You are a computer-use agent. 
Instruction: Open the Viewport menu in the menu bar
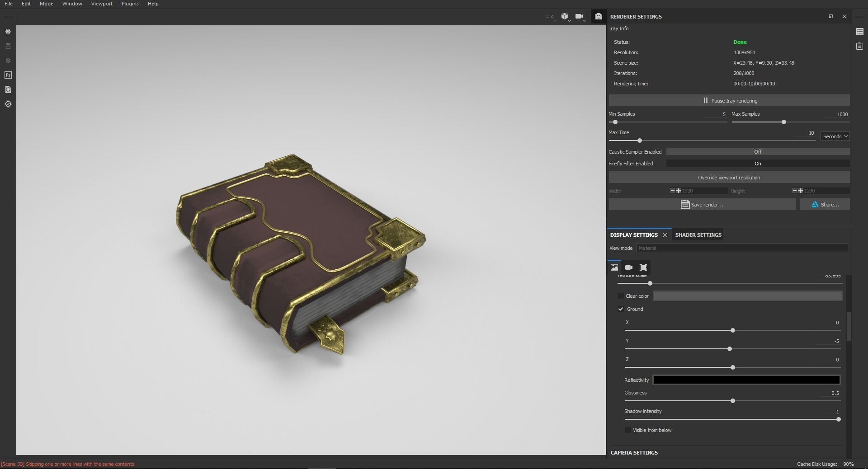[x=101, y=4]
